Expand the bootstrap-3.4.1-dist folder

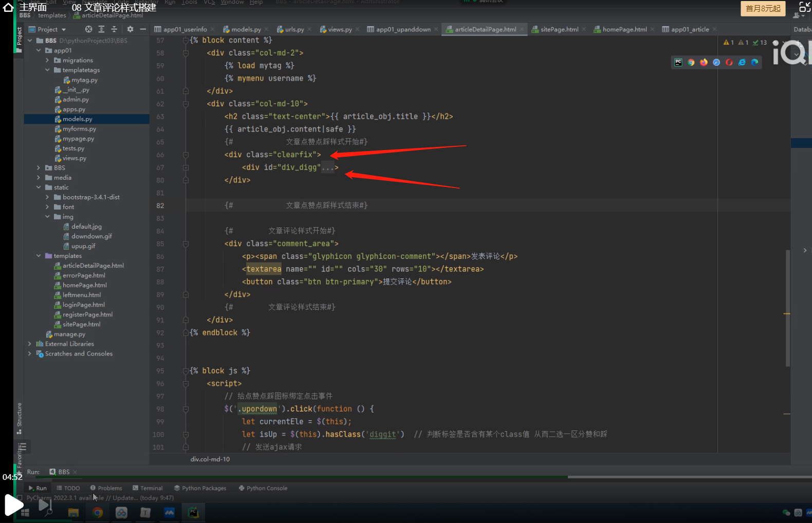(x=47, y=197)
